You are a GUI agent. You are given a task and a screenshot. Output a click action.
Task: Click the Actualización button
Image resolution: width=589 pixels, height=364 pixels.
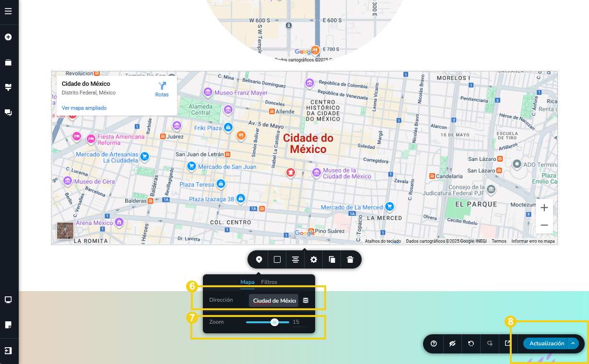click(546, 343)
